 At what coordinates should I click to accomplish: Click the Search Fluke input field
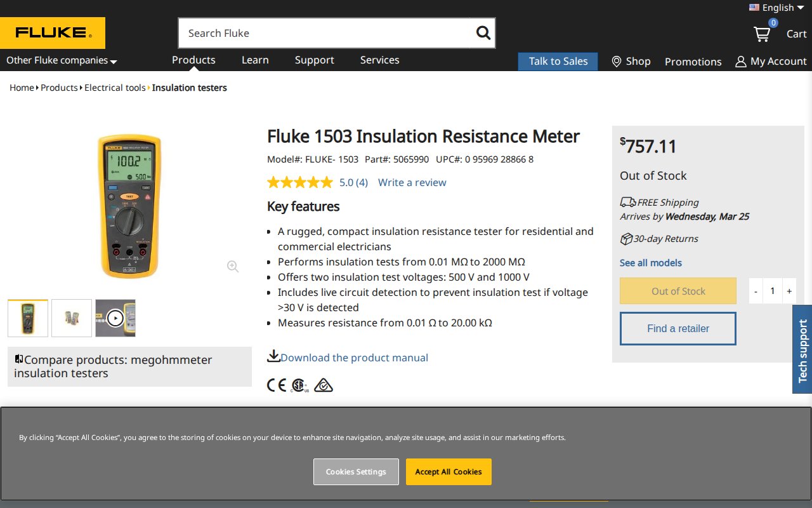point(324,33)
